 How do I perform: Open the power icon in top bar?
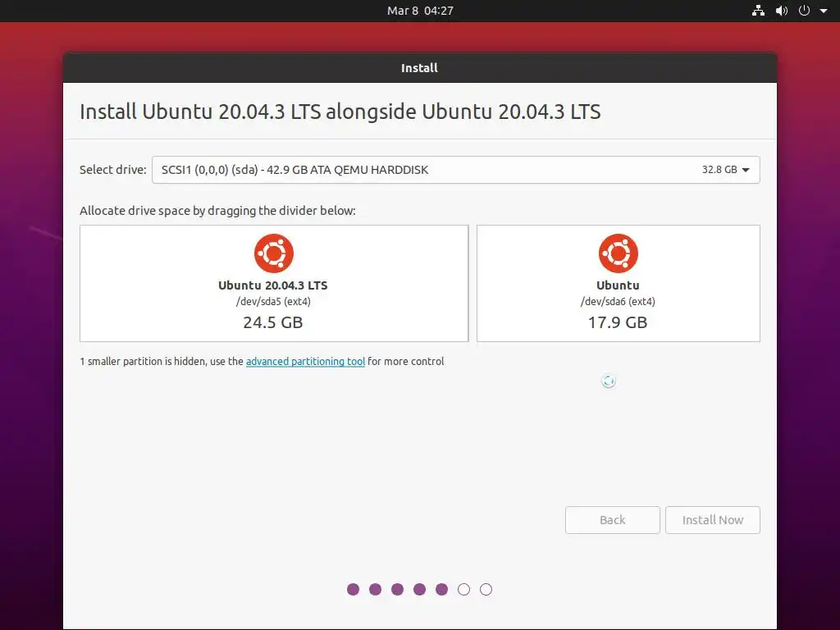point(804,11)
